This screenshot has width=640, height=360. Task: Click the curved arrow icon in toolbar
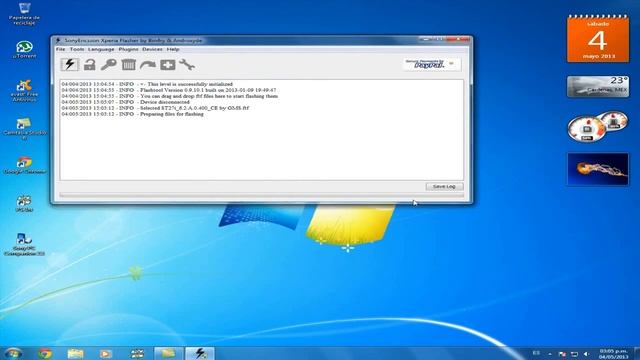148,64
